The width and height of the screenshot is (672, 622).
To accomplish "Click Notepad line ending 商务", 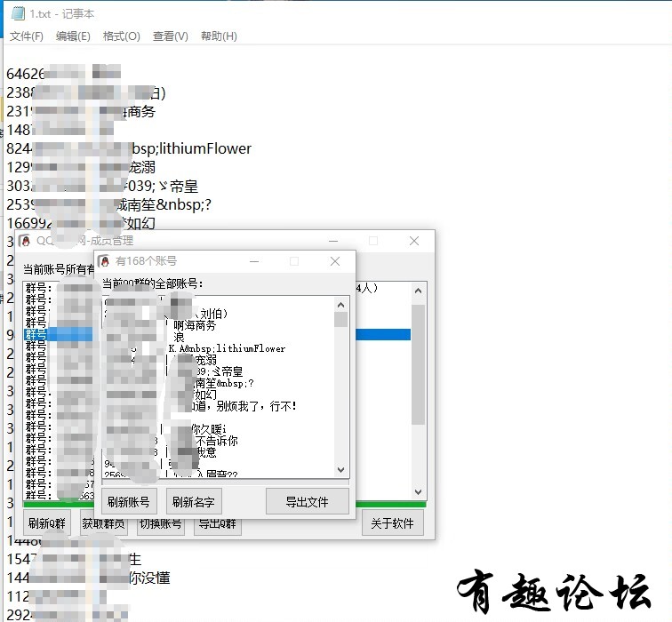I will [x=81, y=111].
